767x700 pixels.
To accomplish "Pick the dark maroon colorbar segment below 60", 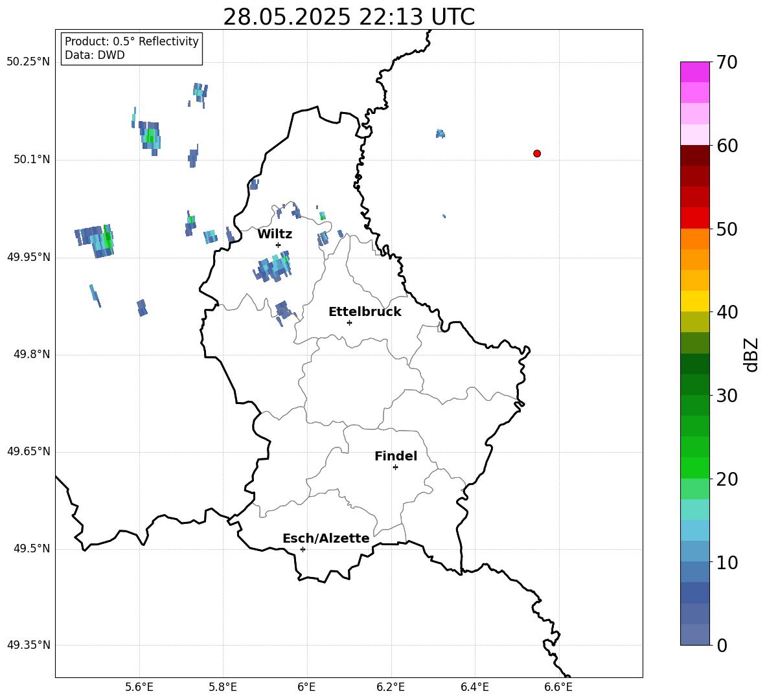I will coord(695,155).
